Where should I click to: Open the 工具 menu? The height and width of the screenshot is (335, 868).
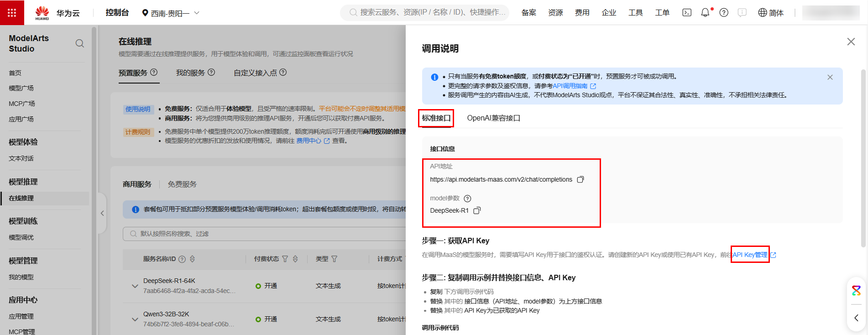click(635, 13)
